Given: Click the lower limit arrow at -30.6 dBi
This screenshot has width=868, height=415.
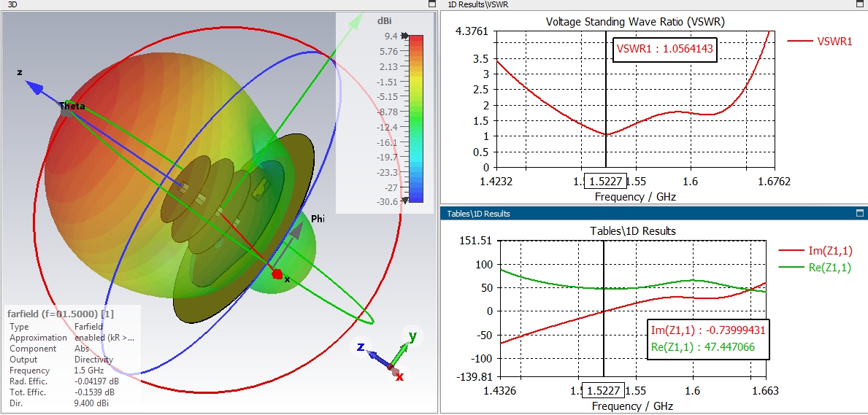Looking at the screenshot, I should click(405, 201).
